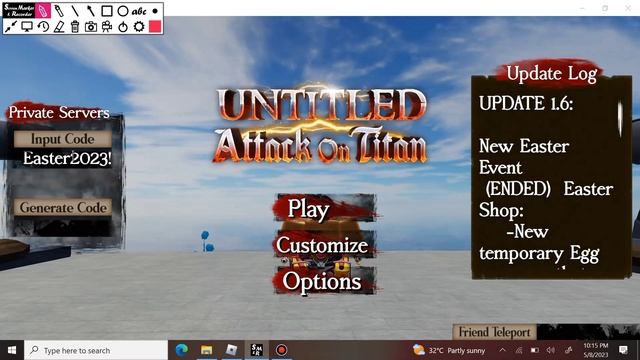640x360 pixels.
Task: Click the undo history clock icon
Action: 43,27
